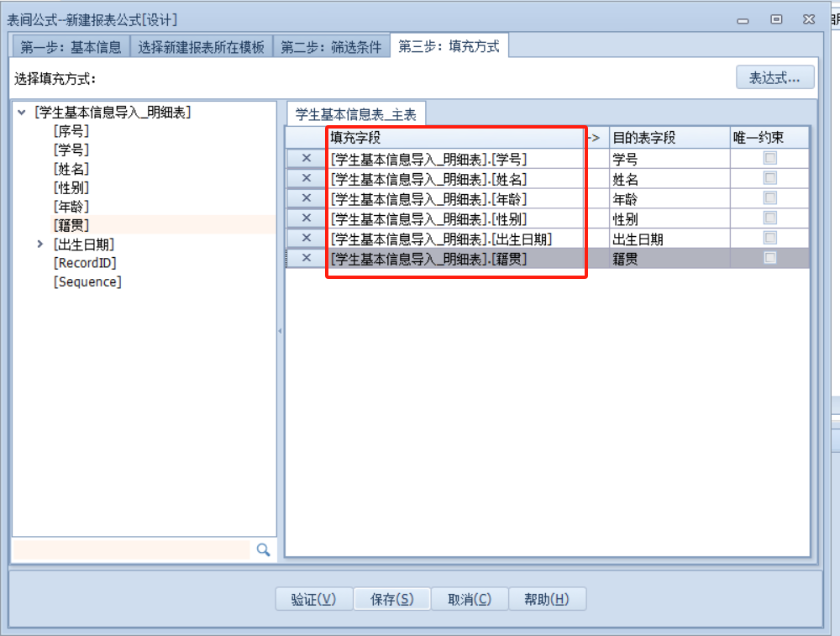Focus the field search input box

tap(132, 549)
